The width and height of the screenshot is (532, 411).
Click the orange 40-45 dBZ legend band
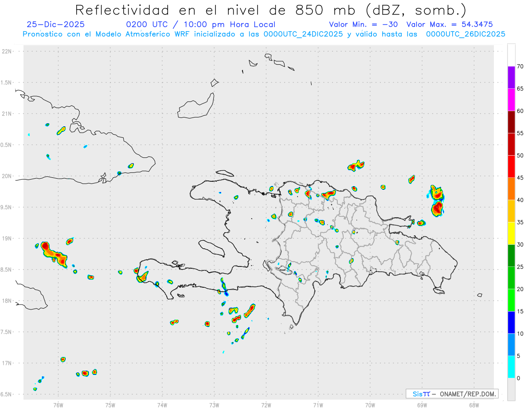pyautogui.click(x=511, y=189)
